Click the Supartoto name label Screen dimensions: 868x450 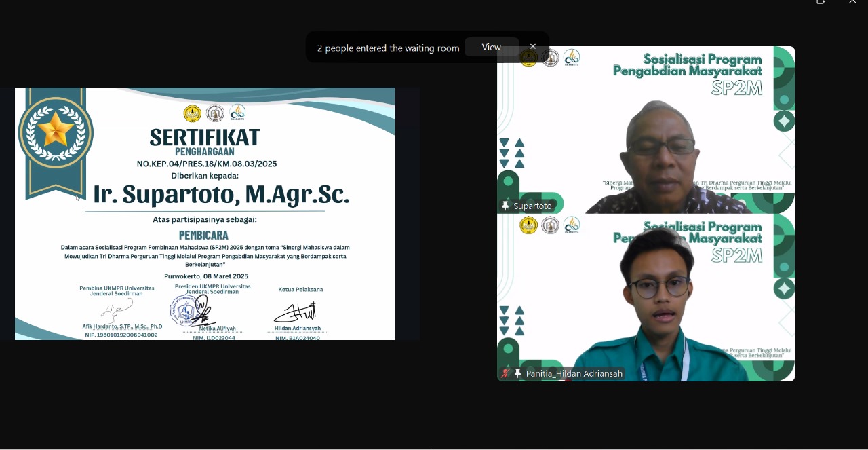[532, 206]
